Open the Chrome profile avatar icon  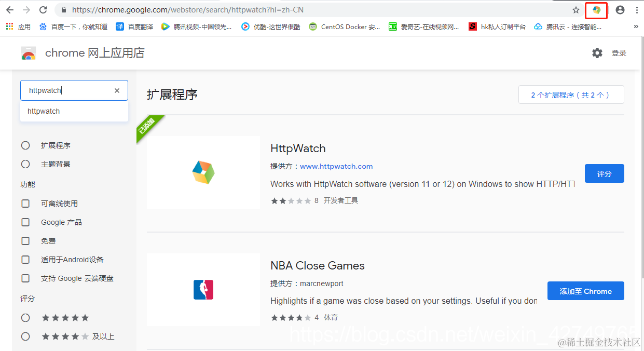pyautogui.click(x=620, y=10)
